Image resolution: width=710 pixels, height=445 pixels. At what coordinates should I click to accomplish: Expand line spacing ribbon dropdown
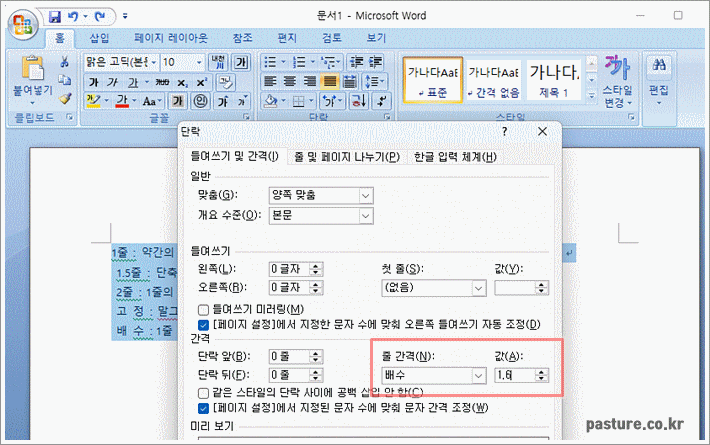383,81
